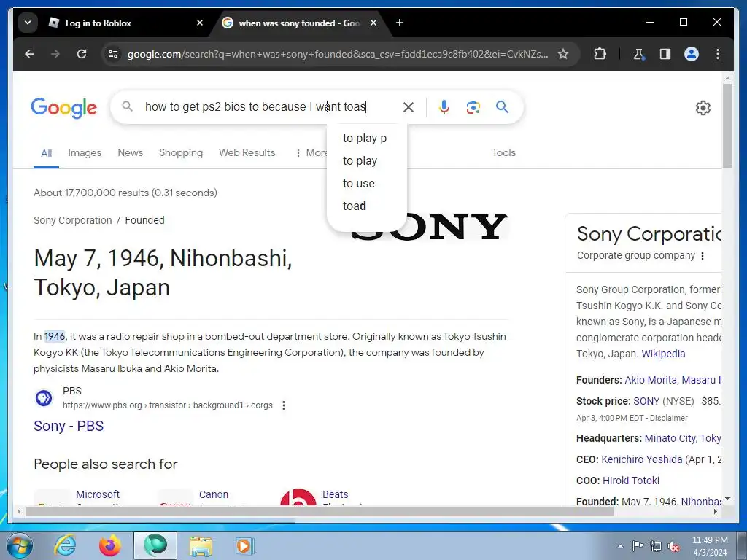Open the Sony - PBS result link
The height and width of the screenshot is (560, 747).
(x=69, y=426)
